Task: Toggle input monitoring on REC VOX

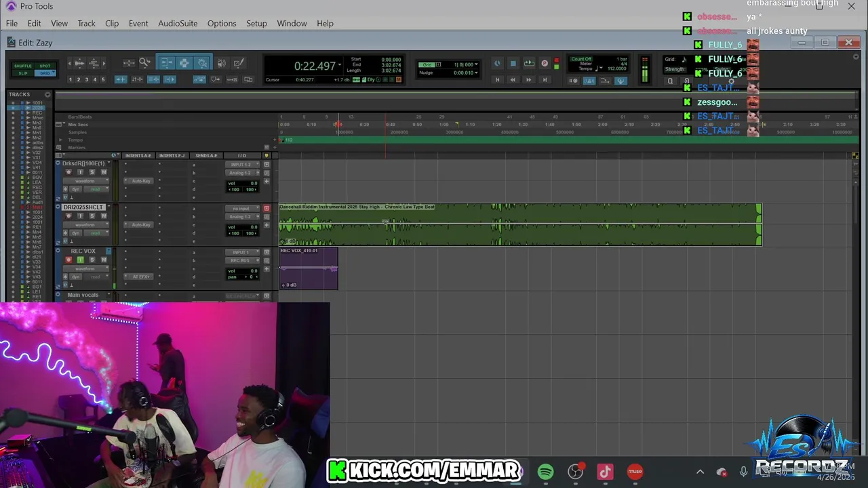Action: [80, 260]
